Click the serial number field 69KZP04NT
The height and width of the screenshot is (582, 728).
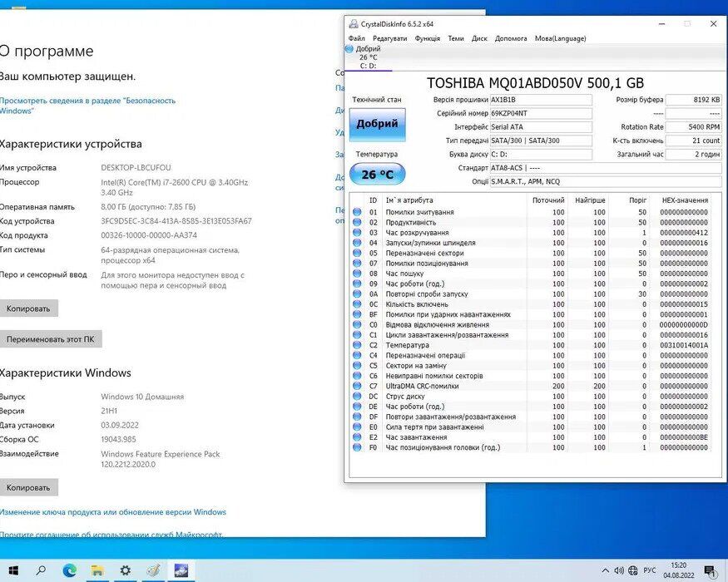(x=541, y=113)
